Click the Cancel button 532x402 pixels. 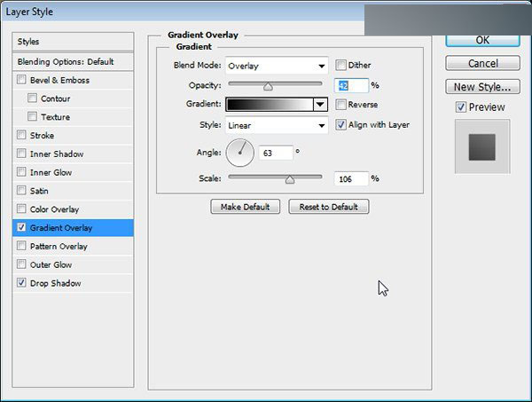pos(482,63)
